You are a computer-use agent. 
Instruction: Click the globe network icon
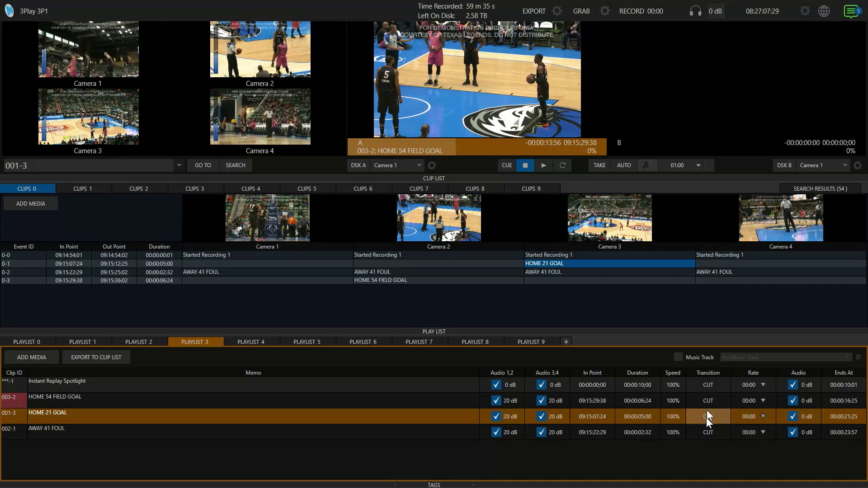click(x=824, y=11)
